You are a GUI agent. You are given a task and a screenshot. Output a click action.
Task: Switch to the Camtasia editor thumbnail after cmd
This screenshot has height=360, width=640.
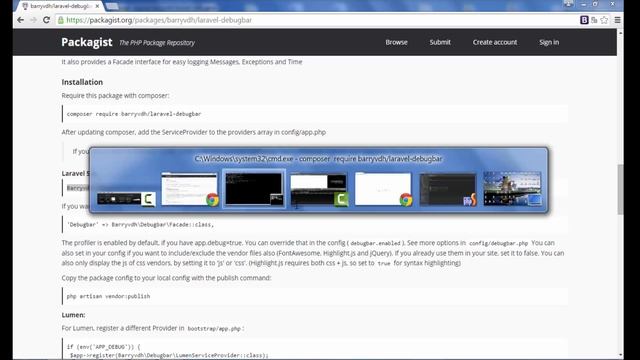click(319, 189)
